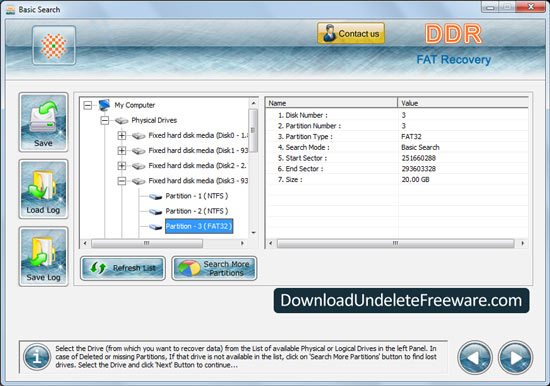Select Fixed hard disk media Disk2
Image resolution: width=550 pixels, height=386 pixels.
tap(198, 165)
